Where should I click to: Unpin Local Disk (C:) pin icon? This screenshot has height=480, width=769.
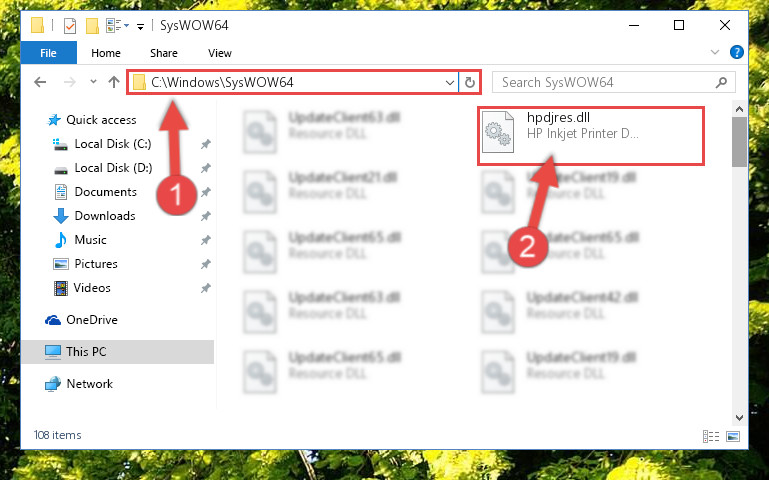205,144
